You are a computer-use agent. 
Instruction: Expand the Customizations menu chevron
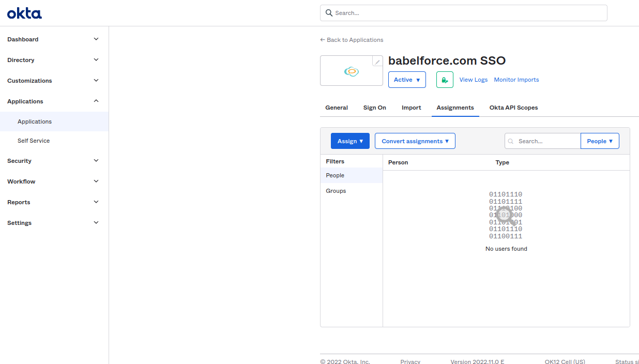[96, 81]
